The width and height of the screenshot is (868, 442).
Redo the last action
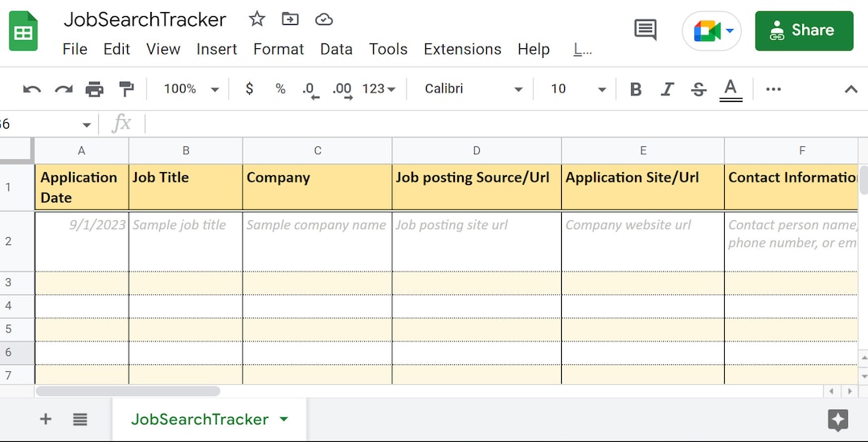[x=63, y=89]
